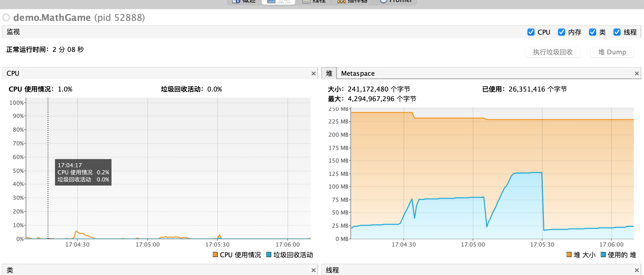
Task: Click the 堆 Dump button
Action: tap(612, 52)
